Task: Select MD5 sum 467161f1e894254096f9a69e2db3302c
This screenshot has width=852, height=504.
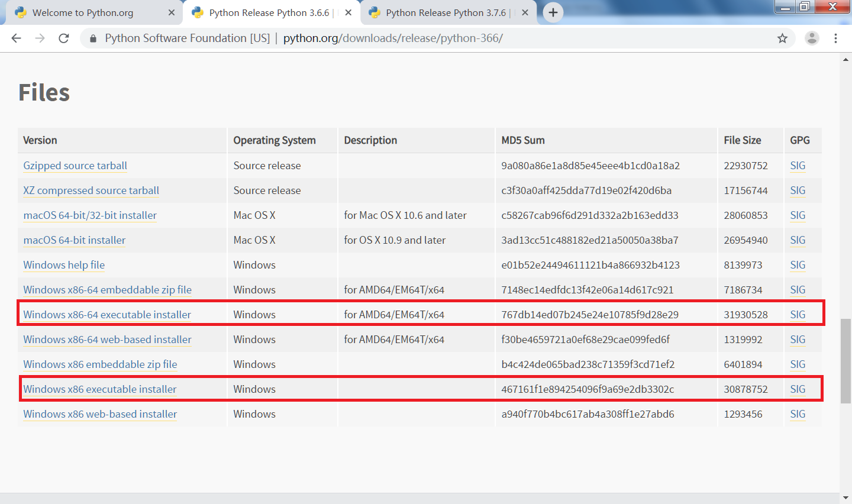Action: 588,389
